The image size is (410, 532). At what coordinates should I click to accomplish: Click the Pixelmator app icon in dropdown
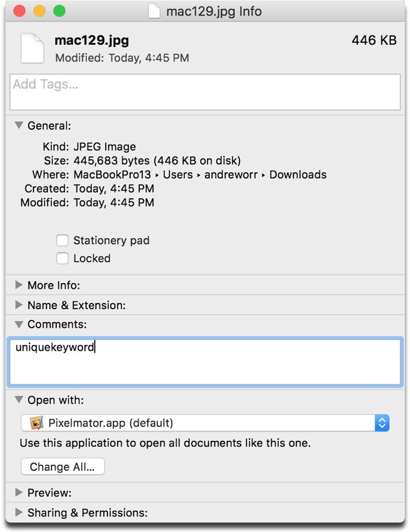click(x=36, y=423)
